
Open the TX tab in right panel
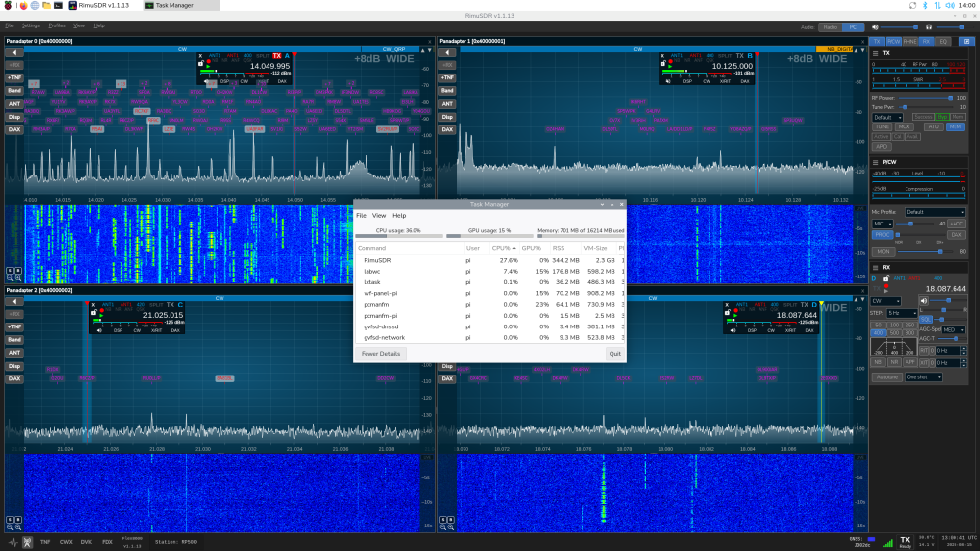[x=877, y=42]
